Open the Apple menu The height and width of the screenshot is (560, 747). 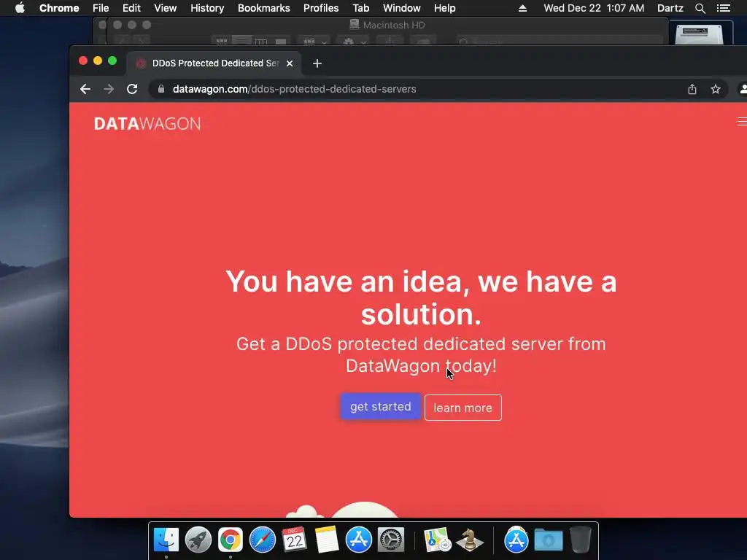coord(20,8)
